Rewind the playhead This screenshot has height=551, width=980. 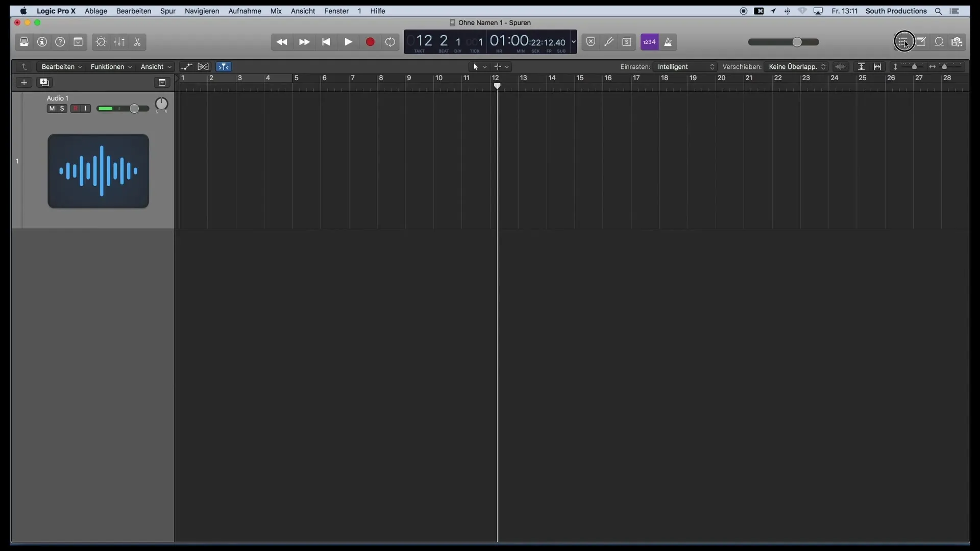[x=282, y=42]
